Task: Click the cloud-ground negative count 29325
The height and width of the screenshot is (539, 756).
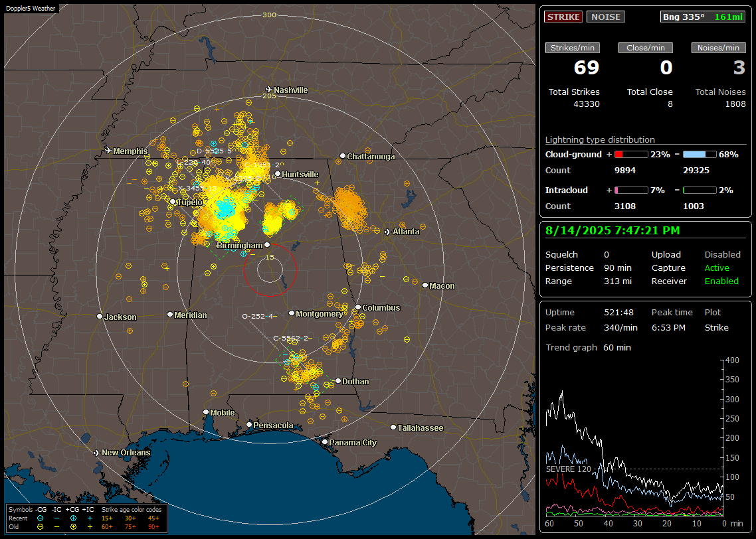Action: point(696,171)
